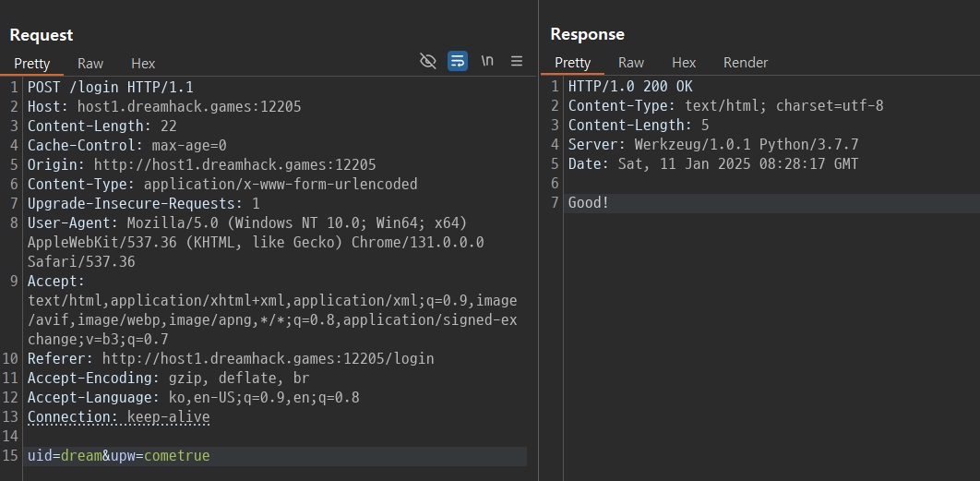Click the Response panel title

[588, 34]
